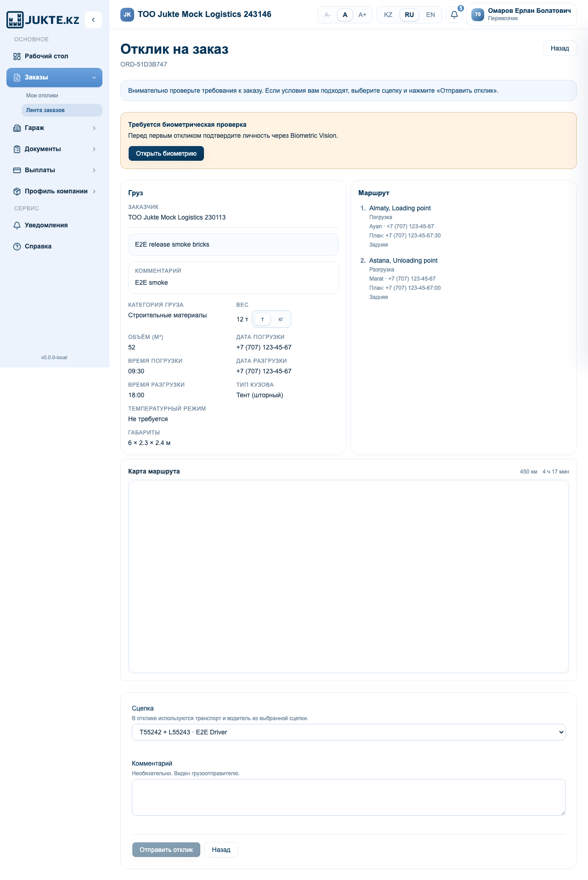
Task: Click the Открыть биометрию button
Action: click(166, 153)
